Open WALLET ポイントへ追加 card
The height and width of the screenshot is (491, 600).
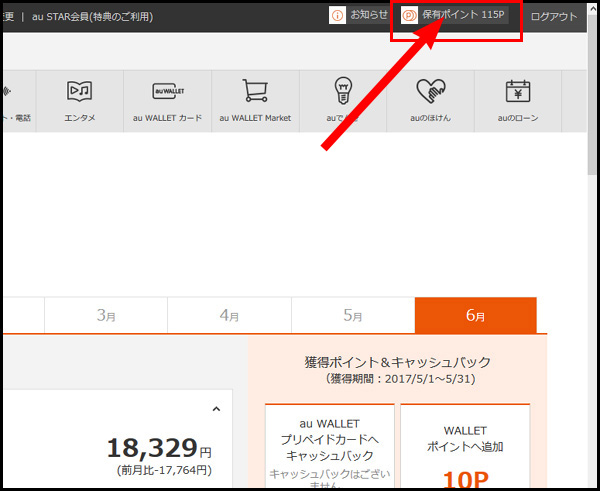pyautogui.click(x=465, y=446)
